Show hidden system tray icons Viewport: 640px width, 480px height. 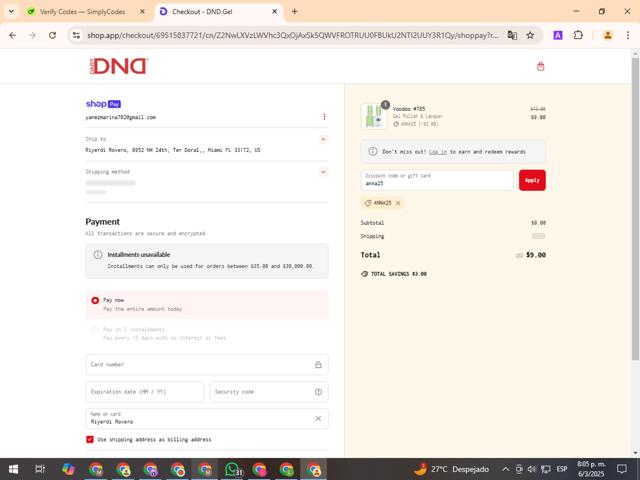(x=505, y=469)
